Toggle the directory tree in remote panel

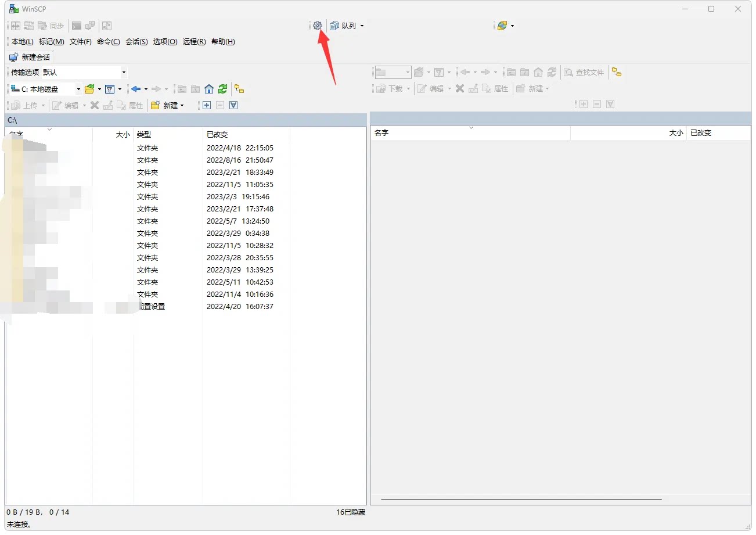pos(617,73)
